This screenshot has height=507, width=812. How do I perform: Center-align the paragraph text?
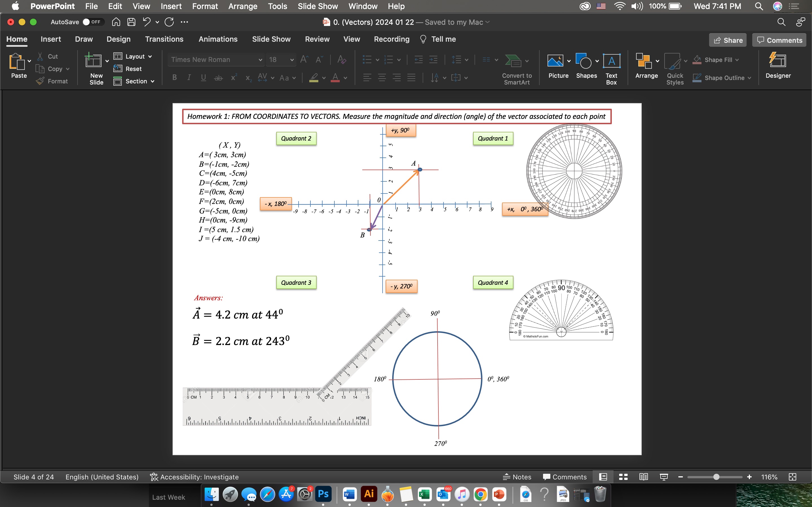[382, 77]
